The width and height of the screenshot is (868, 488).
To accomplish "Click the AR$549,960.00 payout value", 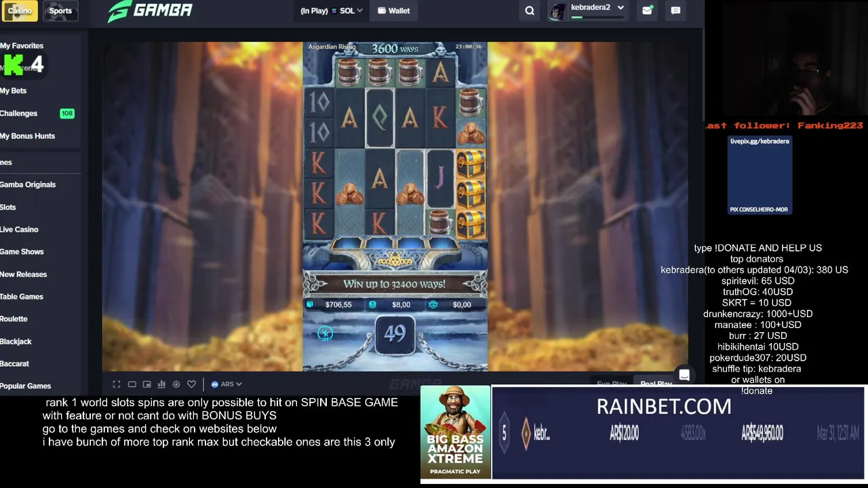I will pos(762,433).
